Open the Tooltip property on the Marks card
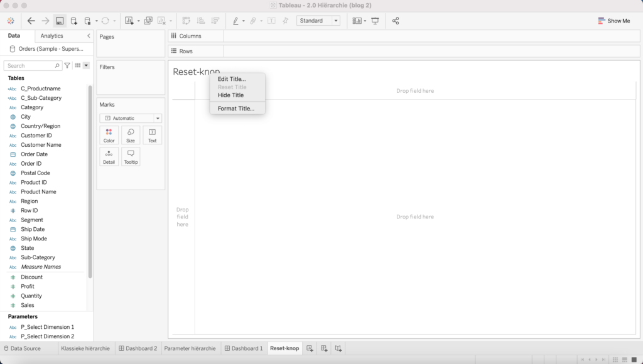 click(131, 156)
